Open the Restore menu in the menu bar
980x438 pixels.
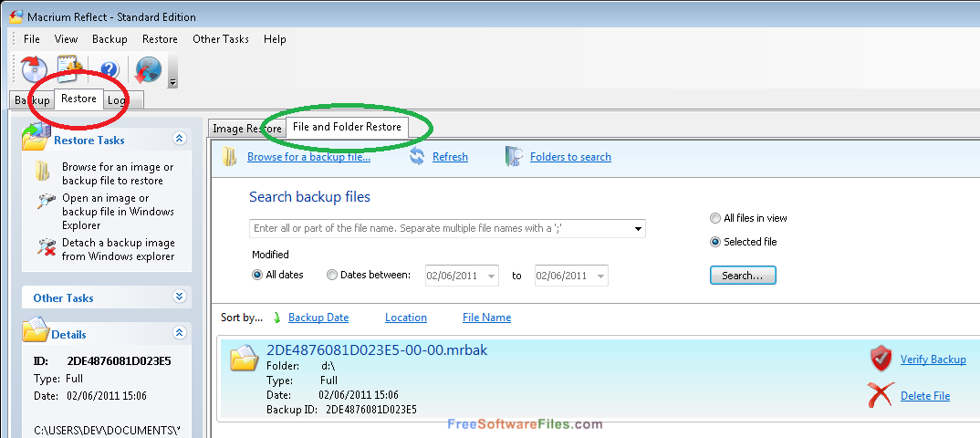[x=160, y=38]
